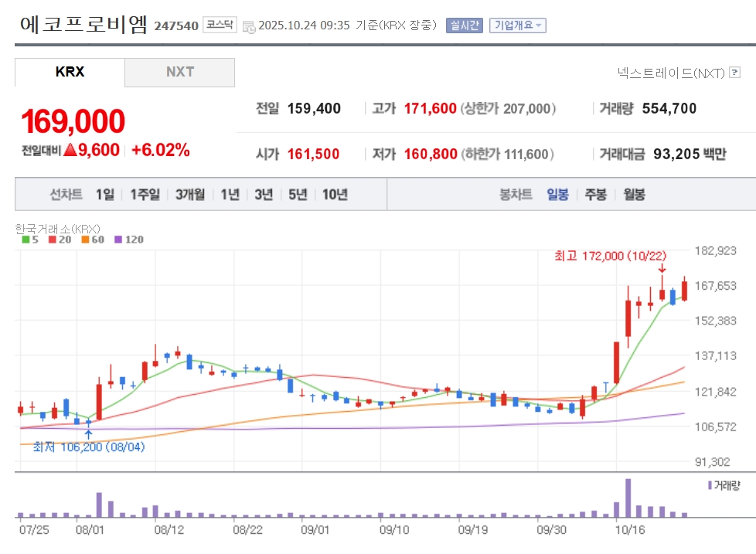The height and width of the screenshot is (554, 756).
Task: Click the 상한가 207,000 text
Action: click(508, 108)
